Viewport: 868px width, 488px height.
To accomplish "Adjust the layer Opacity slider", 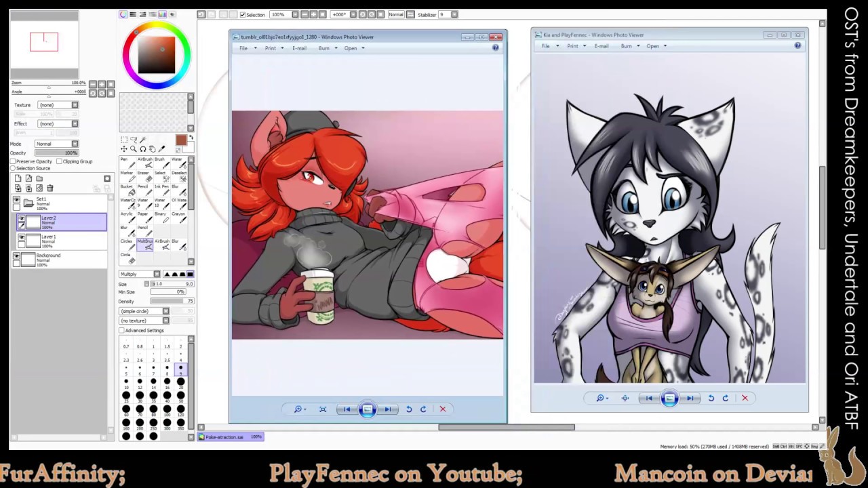I will (57, 152).
